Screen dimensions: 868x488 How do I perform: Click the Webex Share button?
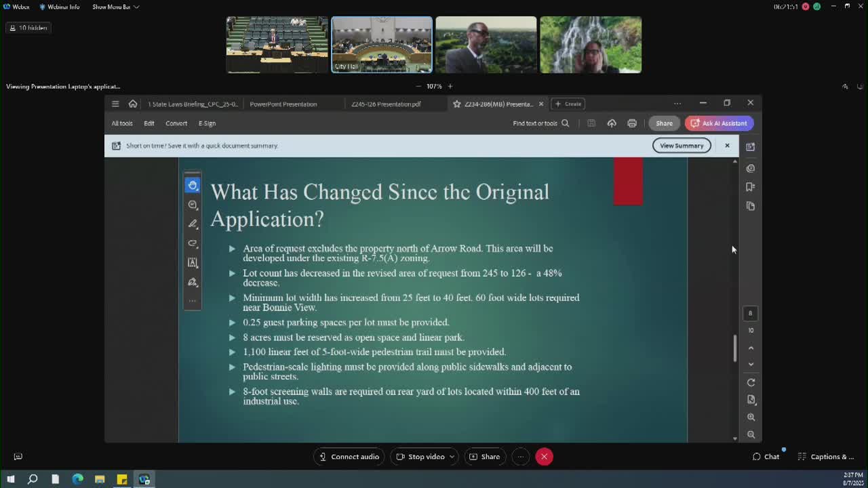pyautogui.click(x=485, y=457)
